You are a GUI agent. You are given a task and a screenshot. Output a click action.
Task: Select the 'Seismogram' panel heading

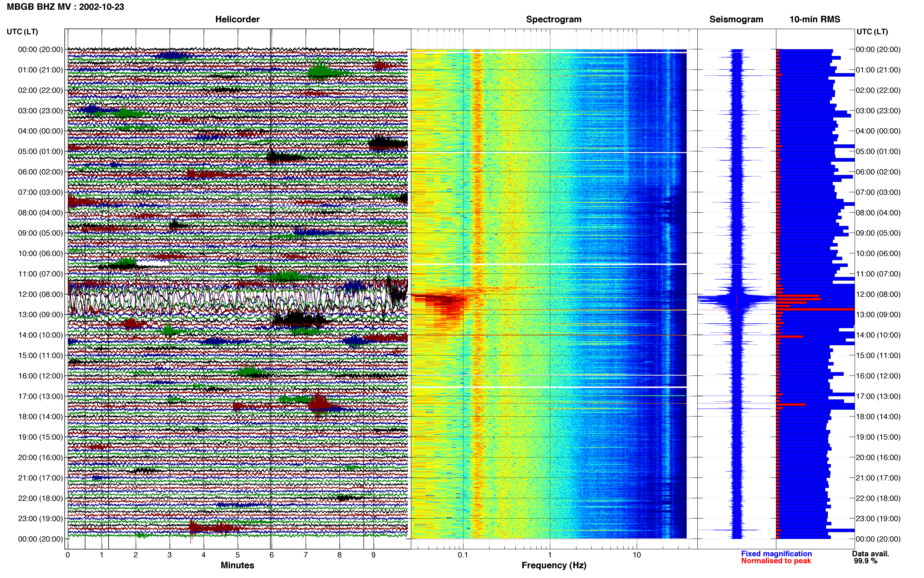point(736,20)
